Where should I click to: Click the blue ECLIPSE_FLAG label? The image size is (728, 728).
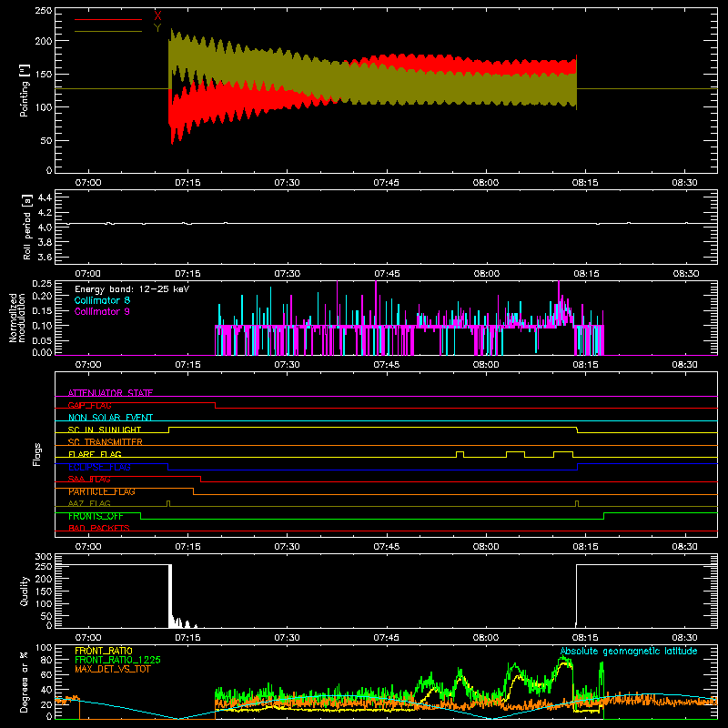[100, 467]
